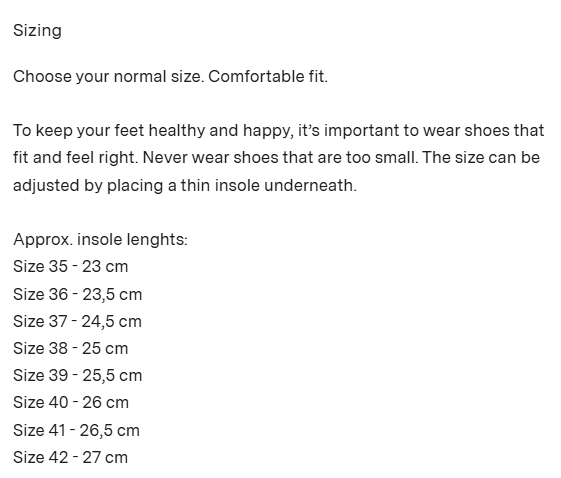Select the Size 39 - 25,5 cm row
Screen dimensions: 561x478
[x=78, y=376]
